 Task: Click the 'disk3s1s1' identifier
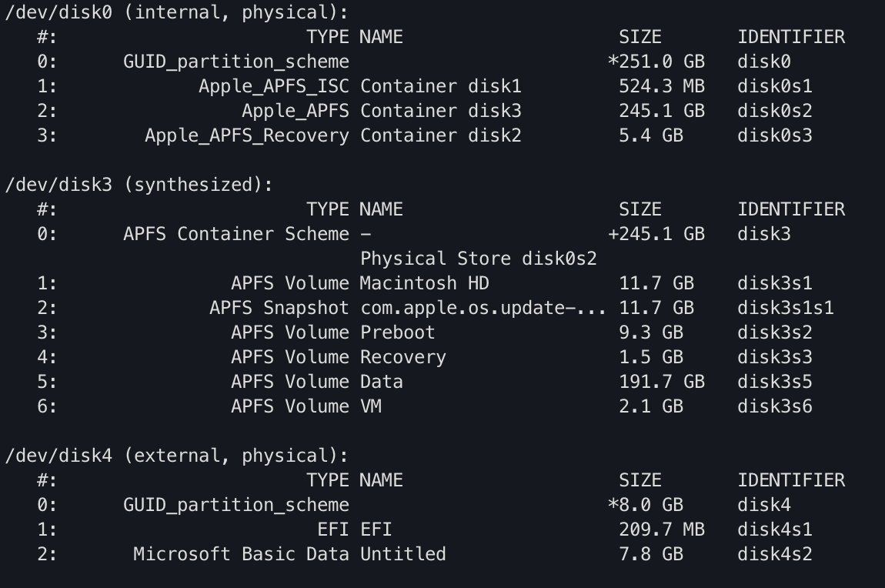[x=785, y=308]
